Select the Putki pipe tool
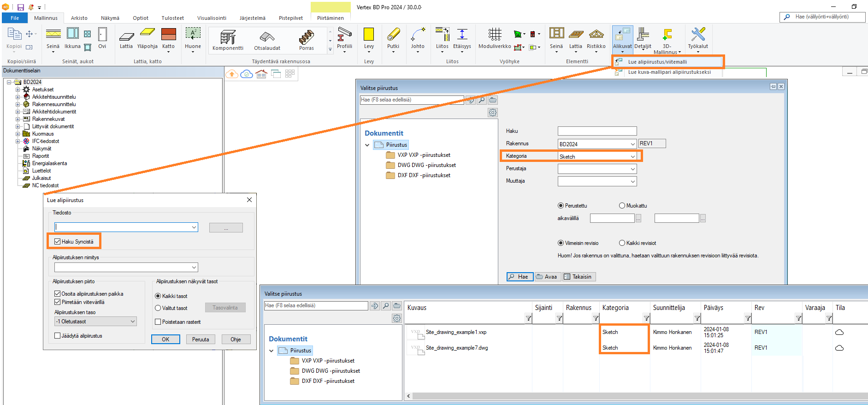 pos(393,35)
